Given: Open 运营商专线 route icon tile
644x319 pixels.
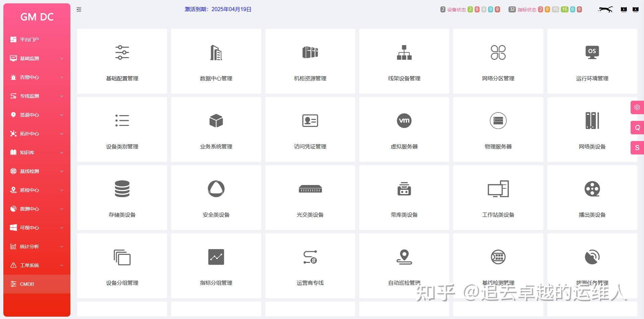Looking at the screenshot, I should (310, 266).
